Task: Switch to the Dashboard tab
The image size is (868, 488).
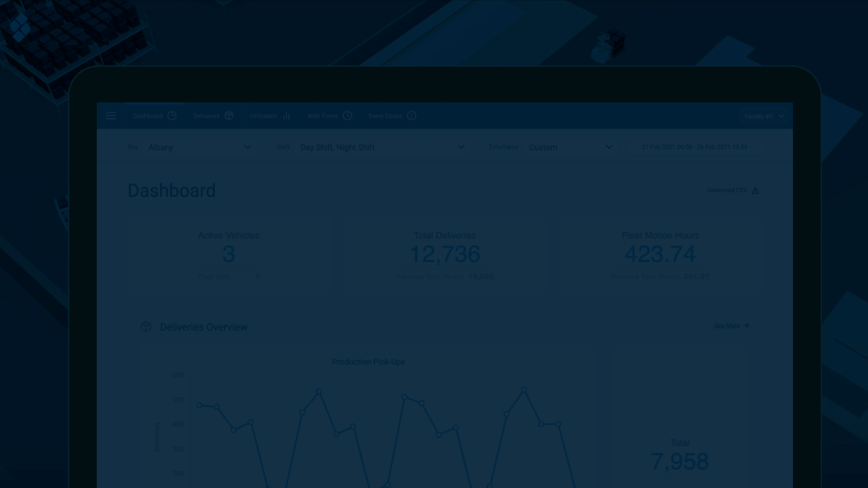Action: click(155, 116)
